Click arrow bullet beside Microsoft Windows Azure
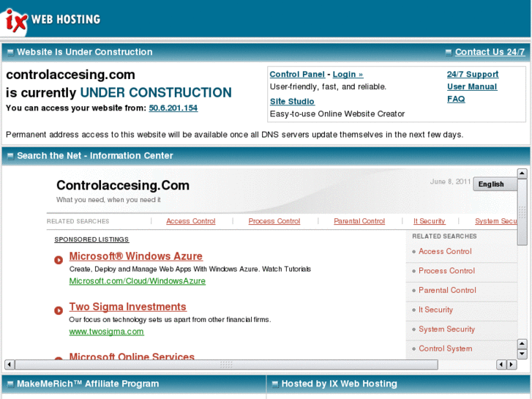 pyautogui.click(x=59, y=260)
